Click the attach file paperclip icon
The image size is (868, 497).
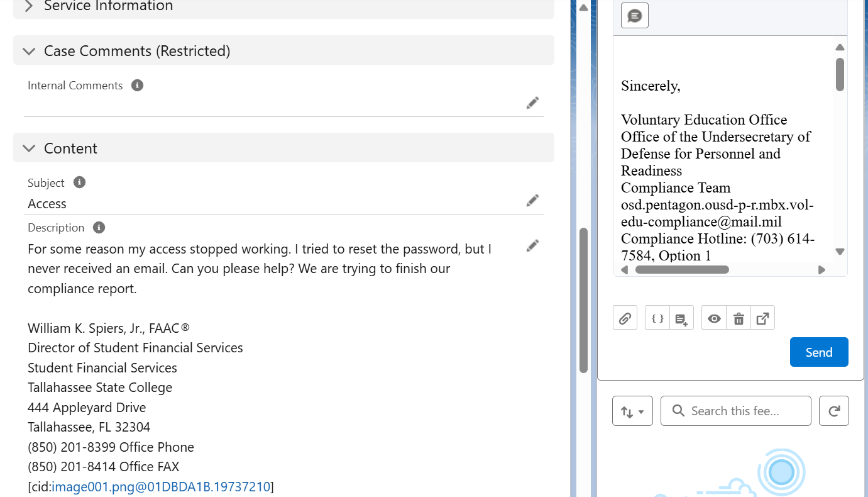625,318
